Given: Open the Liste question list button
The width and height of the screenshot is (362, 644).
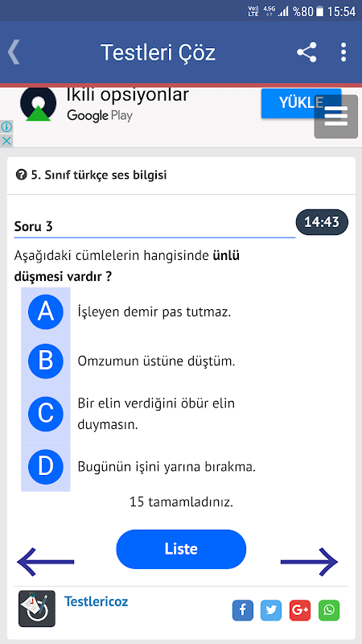Looking at the screenshot, I should tap(181, 549).
